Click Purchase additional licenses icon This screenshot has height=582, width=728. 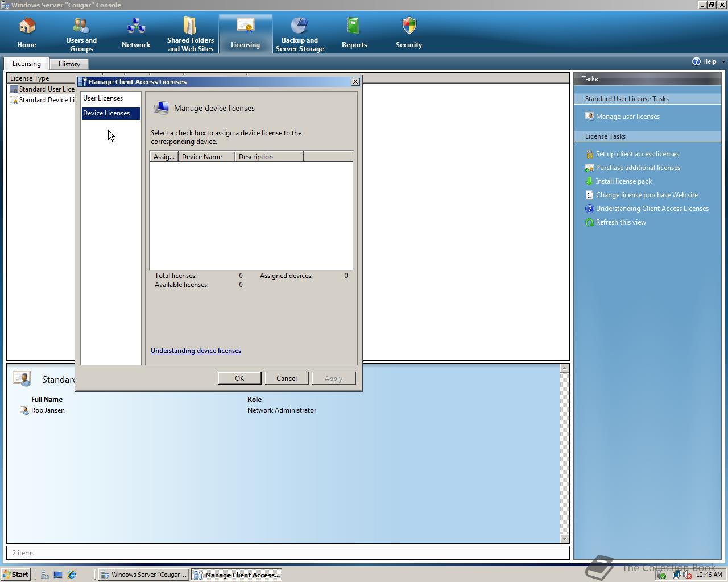tap(589, 168)
